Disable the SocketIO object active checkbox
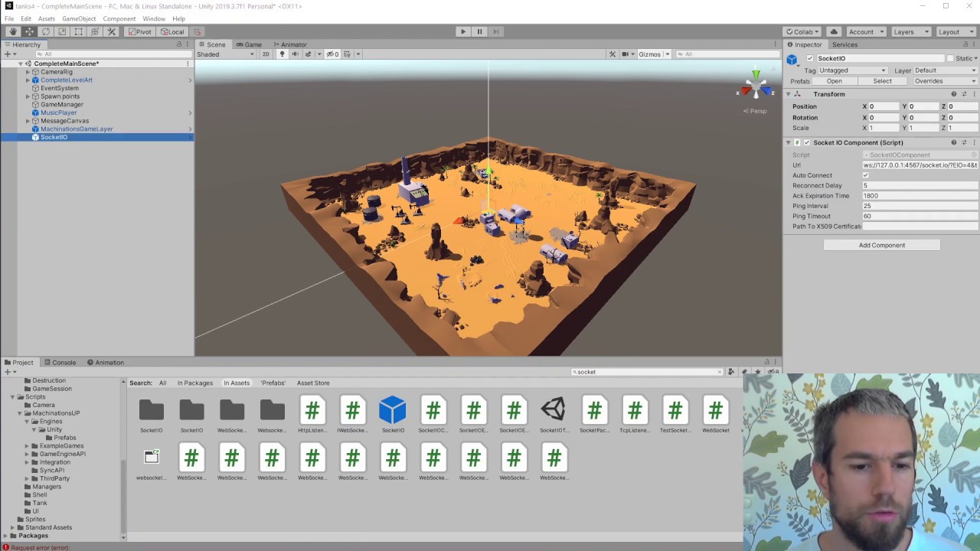Image resolution: width=980 pixels, height=551 pixels. pyautogui.click(x=810, y=58)
